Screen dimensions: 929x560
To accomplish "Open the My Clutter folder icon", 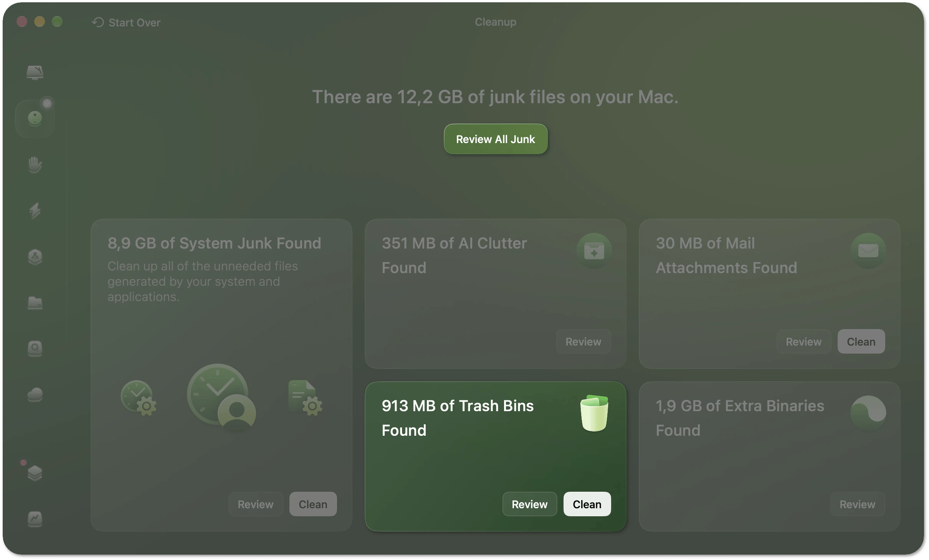I will point(35,303).
